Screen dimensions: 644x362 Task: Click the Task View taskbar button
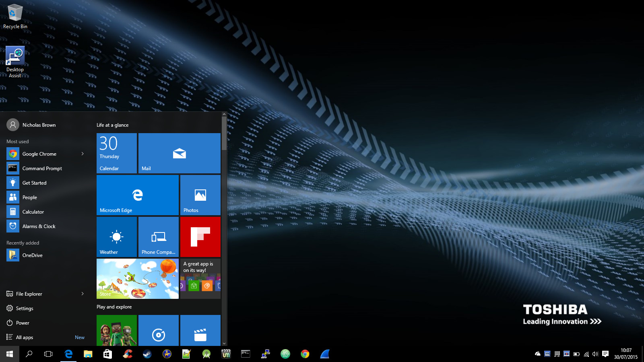click(48, 354)
